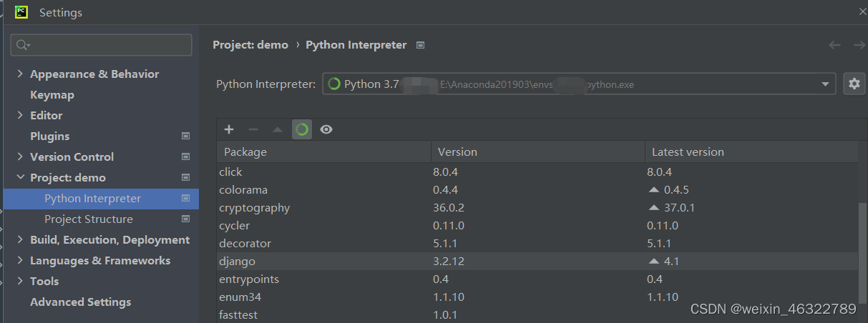
Task: Click the project-level icon beside Plugins
Action: click(x=186, y=136)
